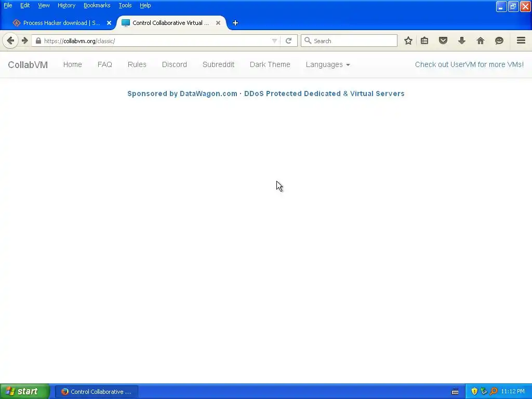Expand the Languages dropdown
The image size is (532, 399).
tap(328, 64)
